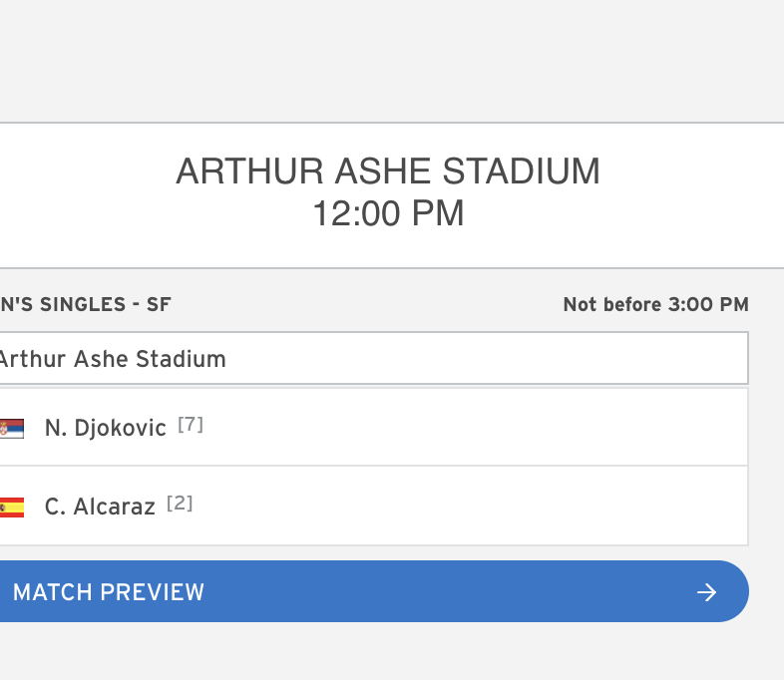Click the white stadium header banner's right side

click(x=698, y=194)
